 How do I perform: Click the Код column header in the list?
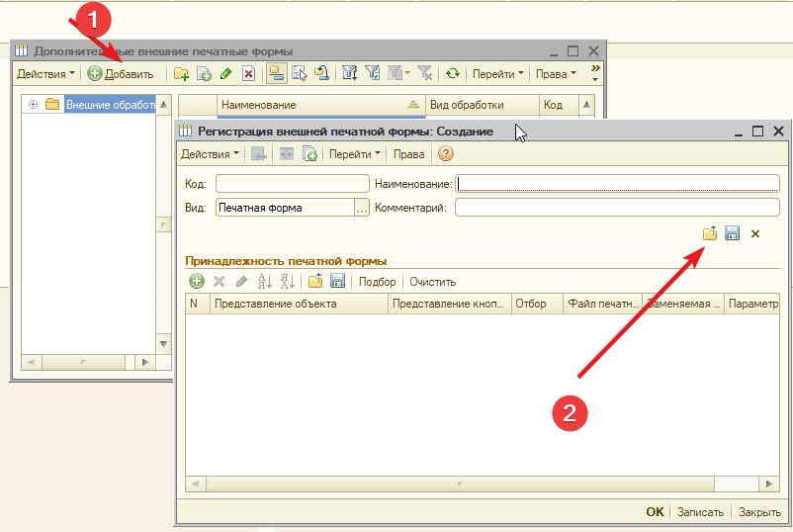coord(559,105)
